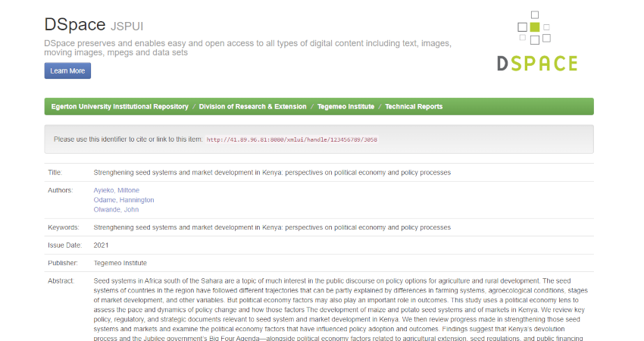644x341 pixels.
Task: Open Egerton University Institutional Repository breadcrumb
Action: 120,106
